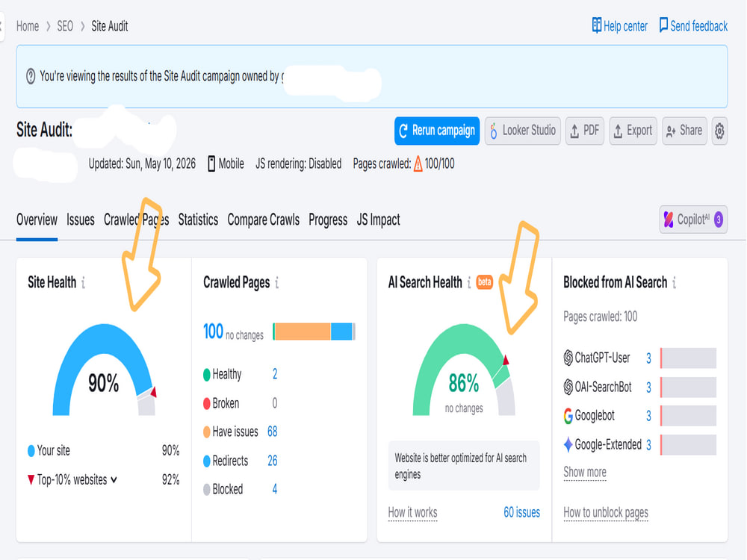Click the green Healthy status dot

point(207,375)
